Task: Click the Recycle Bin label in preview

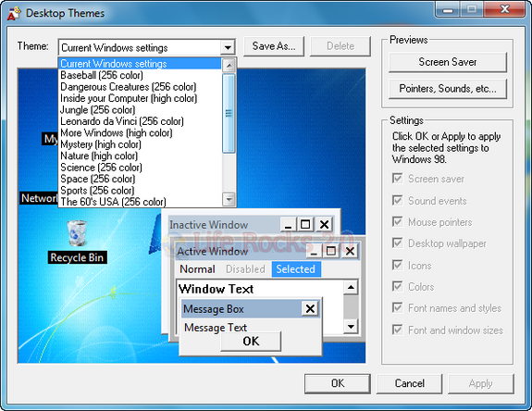Action: 77,257
